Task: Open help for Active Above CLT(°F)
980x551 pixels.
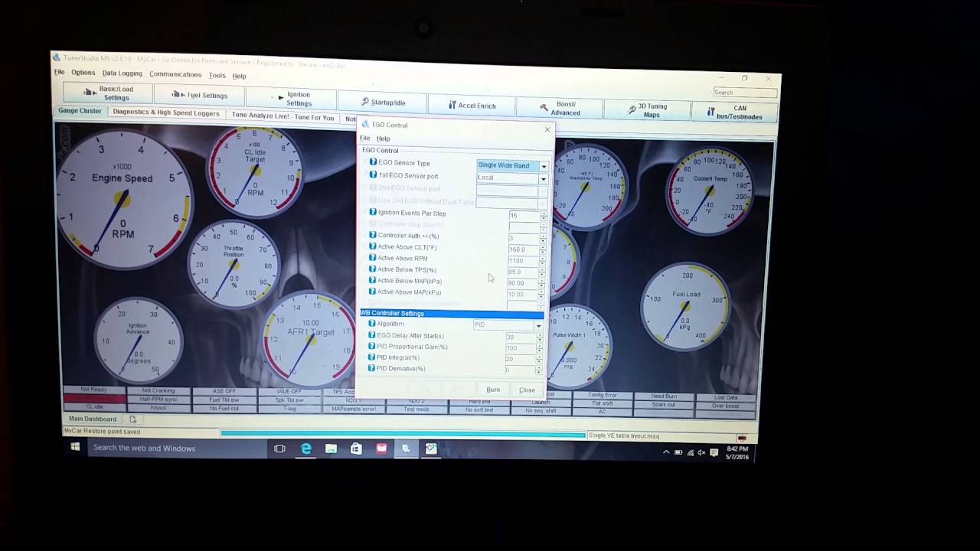Action: coord(373,246)
